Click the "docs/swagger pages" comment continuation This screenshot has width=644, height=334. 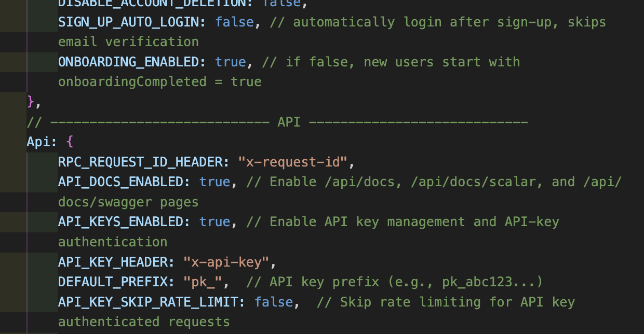tap(128, 202)
